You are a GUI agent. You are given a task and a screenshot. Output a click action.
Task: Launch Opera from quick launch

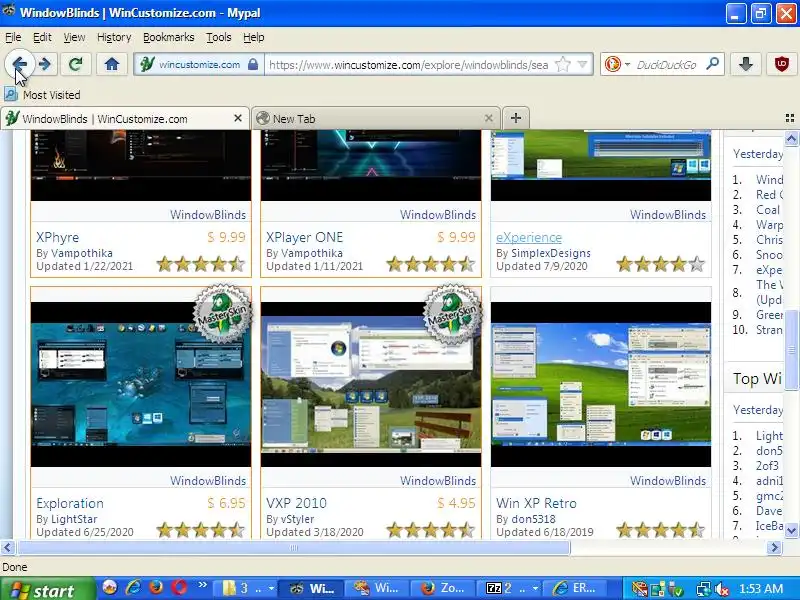[179, 588]
